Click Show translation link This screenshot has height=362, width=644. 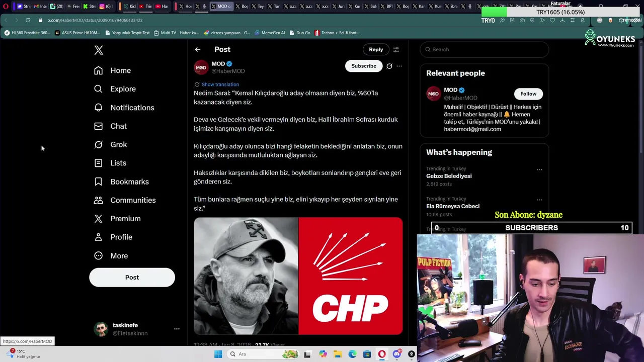pyautogui.click(x=220, y=84)
